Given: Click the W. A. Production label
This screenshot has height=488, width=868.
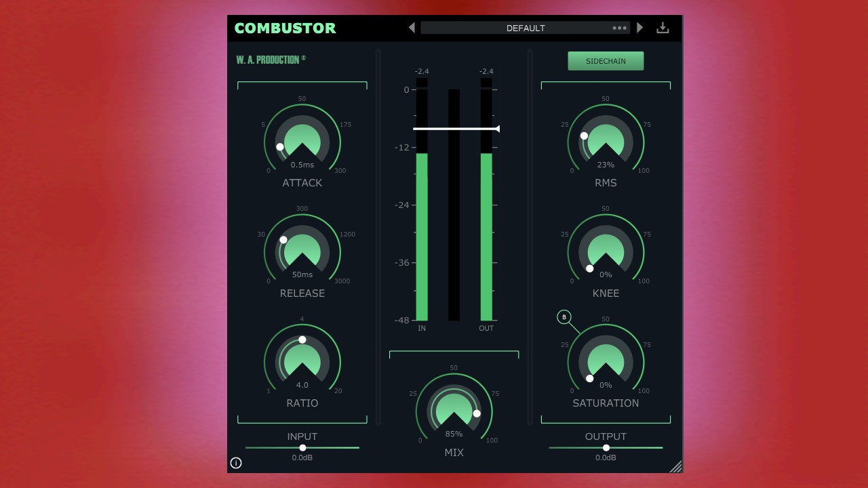Looking at the screenshot, I should [x=269, y=59].
